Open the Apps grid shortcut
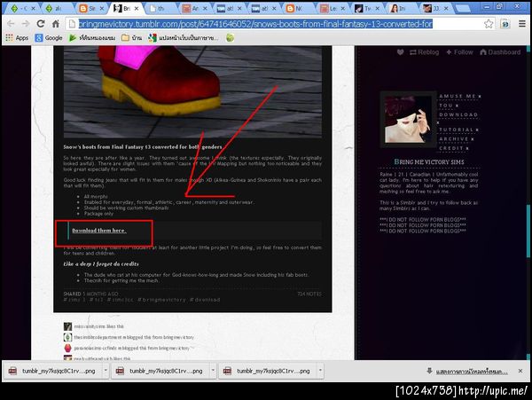This screenshot has height=400, width=532. pos(17,37)
